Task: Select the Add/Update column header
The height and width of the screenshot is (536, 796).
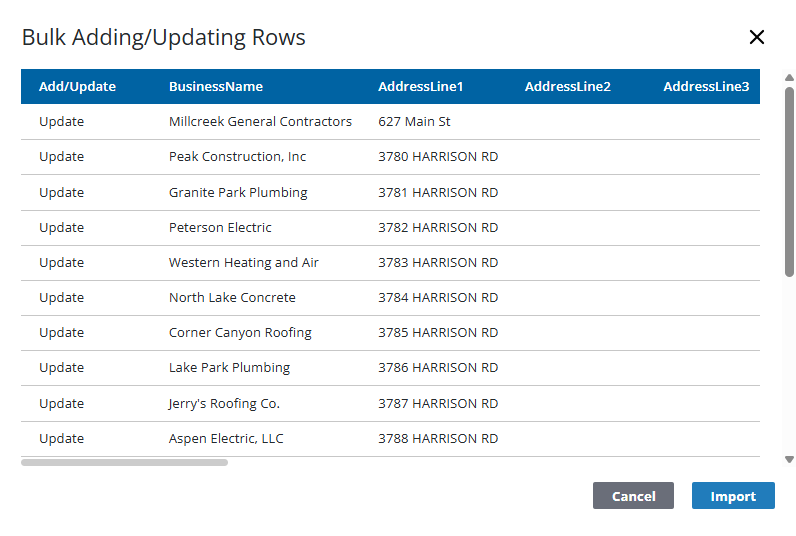Action: coord(77,87)
